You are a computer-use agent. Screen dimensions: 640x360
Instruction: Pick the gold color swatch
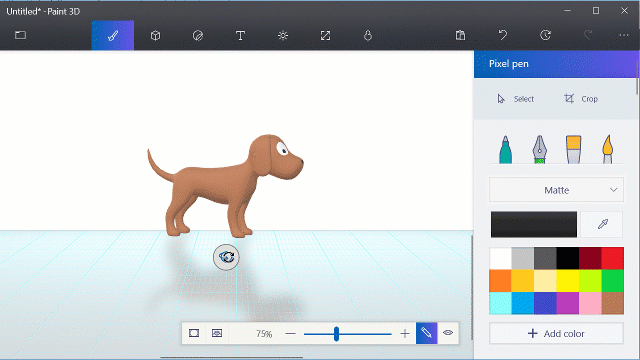(x=523, y=281)
